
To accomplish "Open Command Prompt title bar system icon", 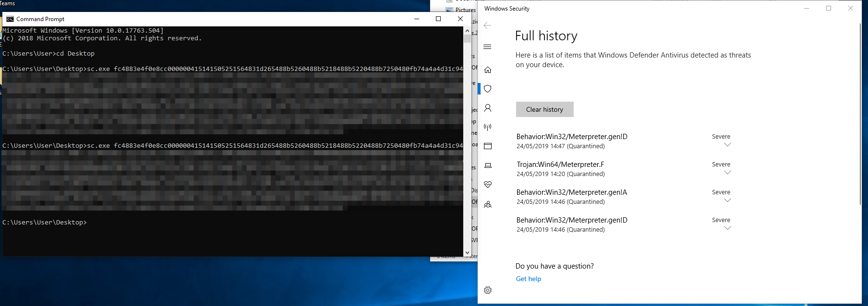I will point(10,19).
